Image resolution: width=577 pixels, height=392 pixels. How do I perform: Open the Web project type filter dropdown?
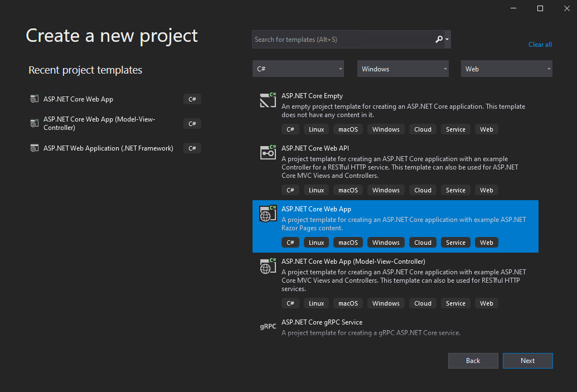tap(506, 69)
